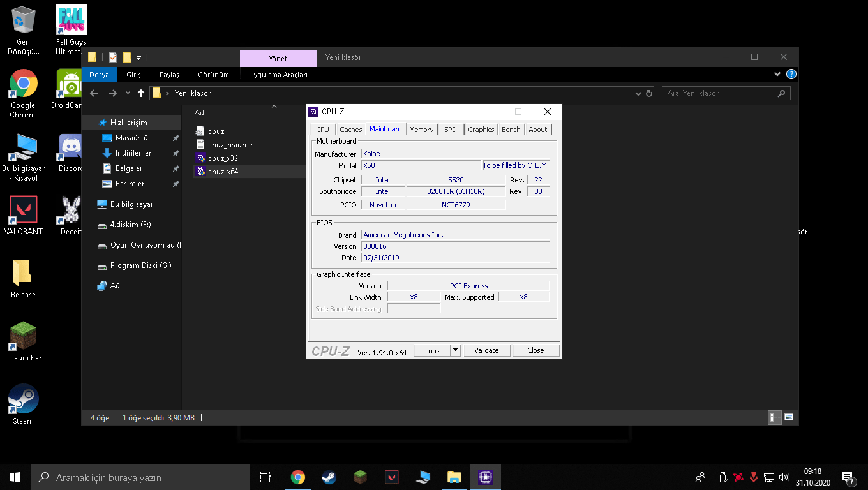The height and width of the screenshot is (490, 868).
Task: Open Minecraft launcher from the taskbar
Action: (360, 477)
